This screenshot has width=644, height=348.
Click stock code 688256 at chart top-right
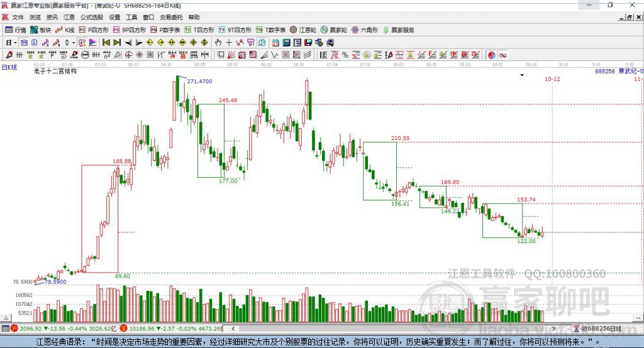point(605,71)
